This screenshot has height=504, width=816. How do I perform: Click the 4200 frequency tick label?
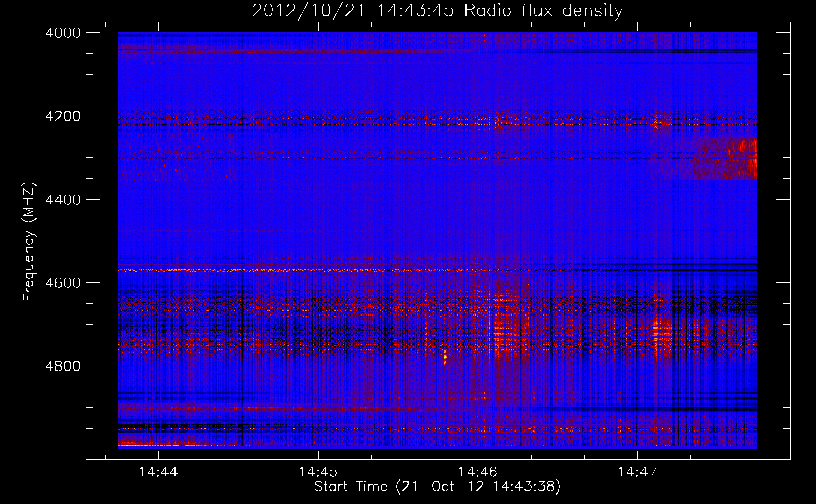tap(63, 116)
